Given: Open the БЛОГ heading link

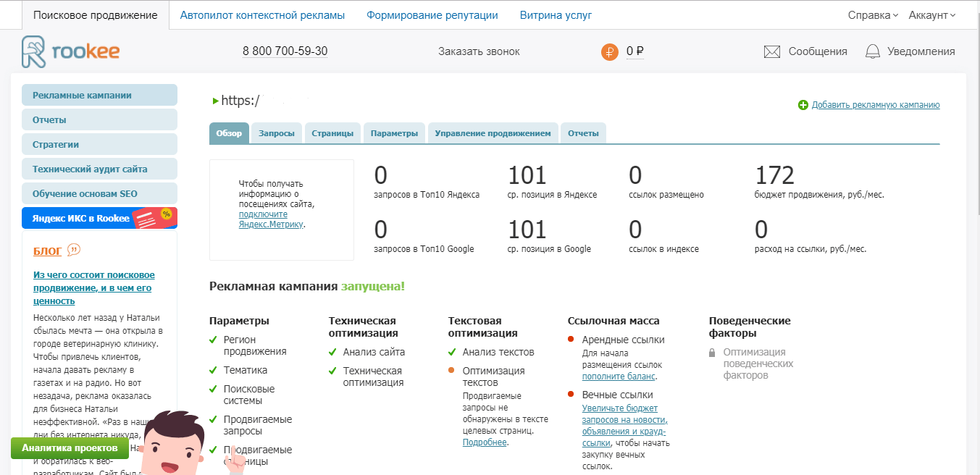Looking at the screenshot, I should 48,251.
